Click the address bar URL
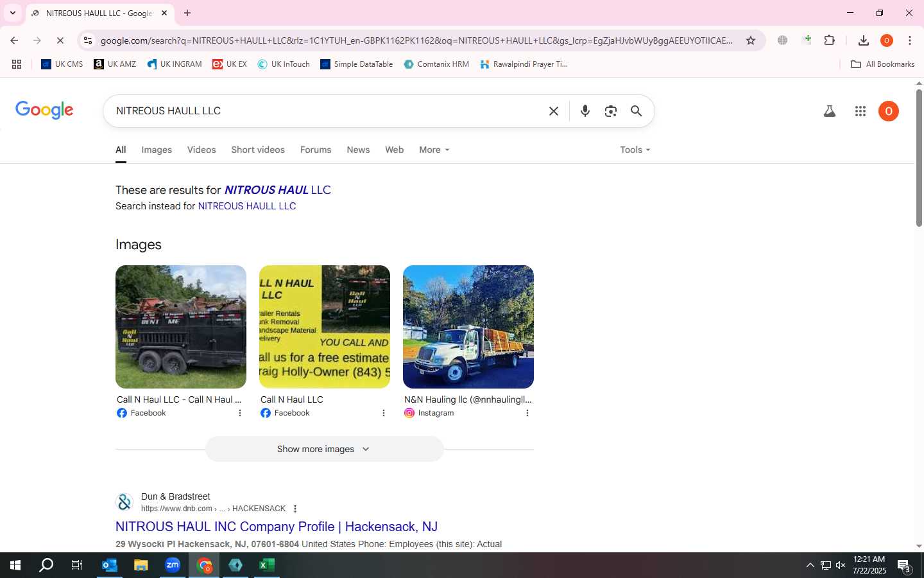This screenshot has height=578, width=924. tap(416, 40)
